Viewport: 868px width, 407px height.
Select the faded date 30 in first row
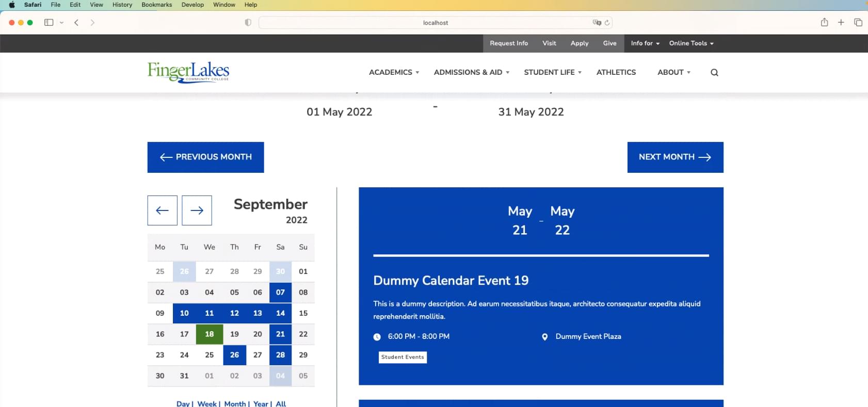pyautogui.click(x=280, y=271)
